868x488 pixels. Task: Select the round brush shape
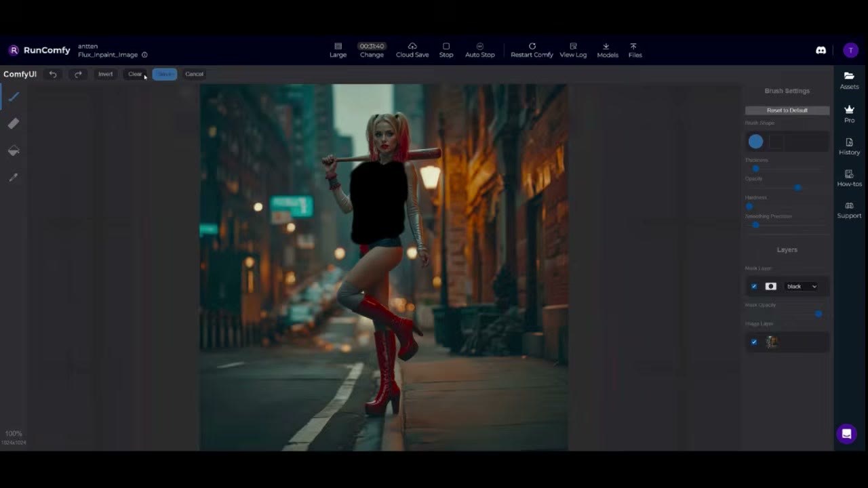pos(755,142)
